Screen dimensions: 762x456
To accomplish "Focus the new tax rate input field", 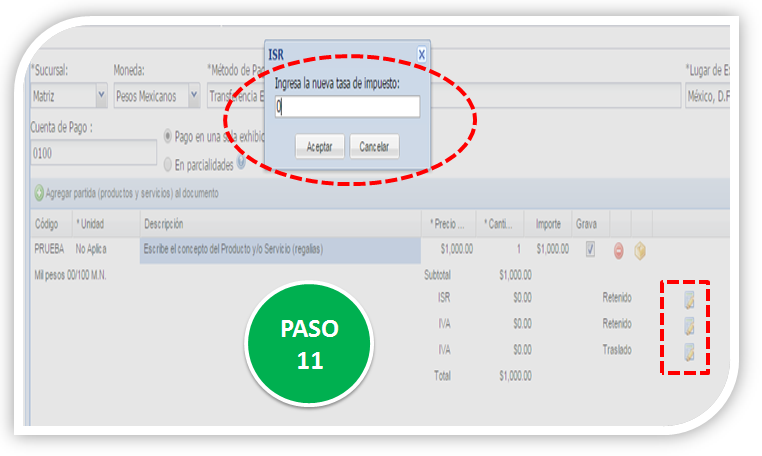I will [x=347, y=106].
